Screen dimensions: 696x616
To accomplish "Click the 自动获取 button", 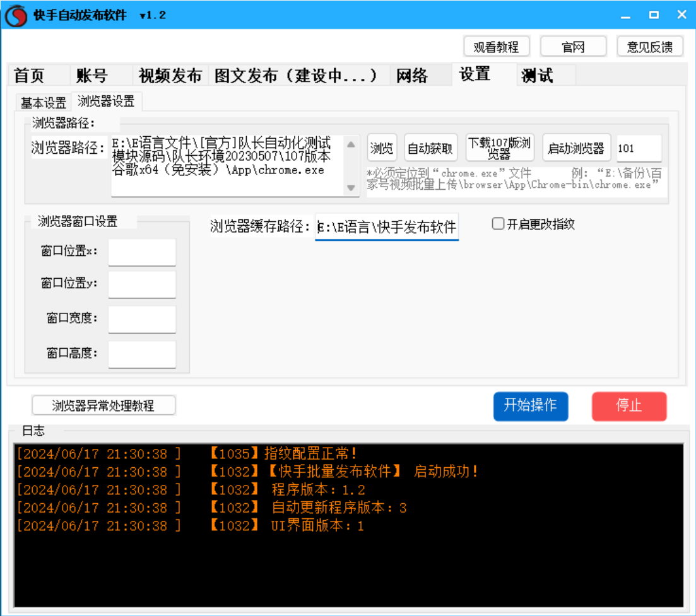I will [x=430, y=148].
